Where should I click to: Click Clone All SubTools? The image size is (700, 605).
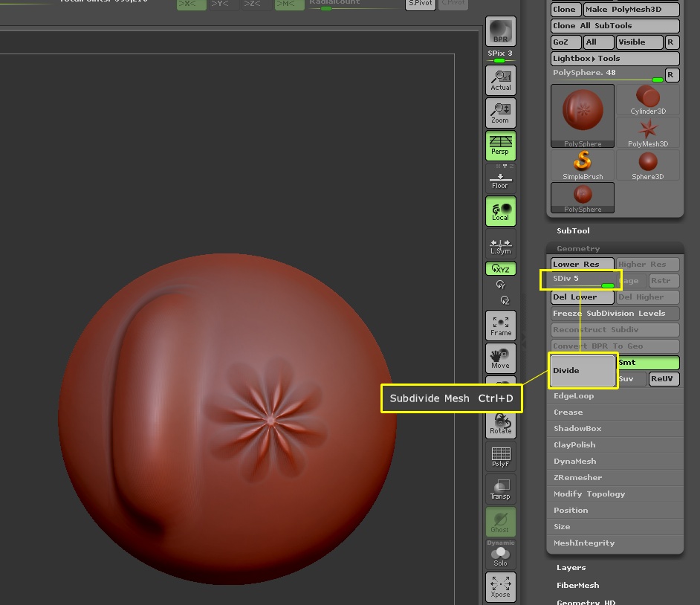point(615,26)
